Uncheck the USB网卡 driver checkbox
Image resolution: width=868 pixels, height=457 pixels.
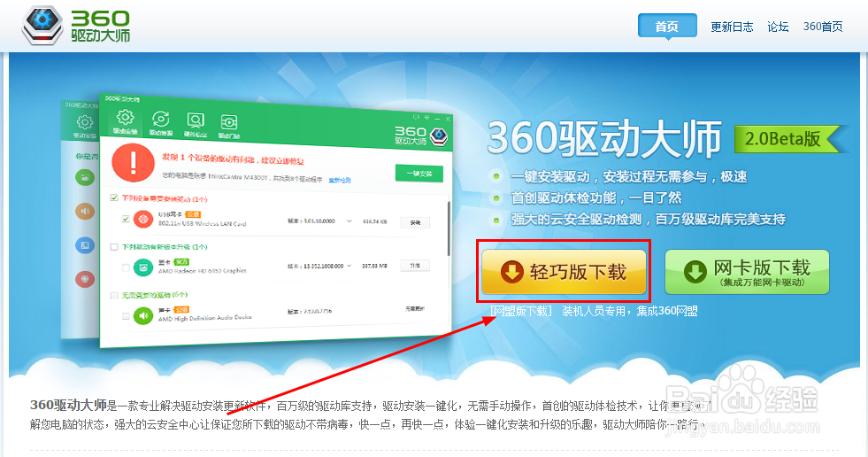(126, 218)
